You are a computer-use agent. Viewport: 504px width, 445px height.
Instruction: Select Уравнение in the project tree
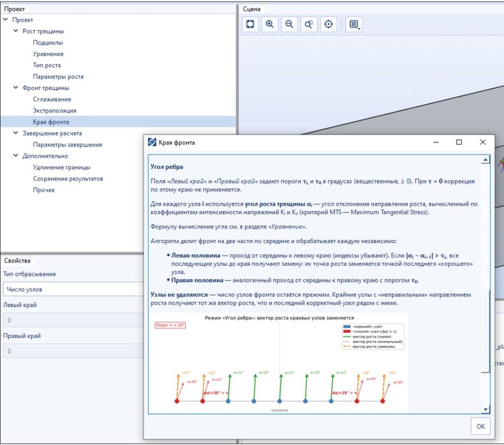point(48,54)
